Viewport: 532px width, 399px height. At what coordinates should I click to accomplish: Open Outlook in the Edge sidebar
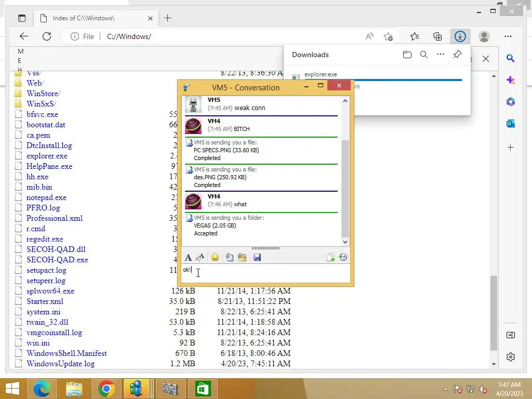click(x=510, y=124)
